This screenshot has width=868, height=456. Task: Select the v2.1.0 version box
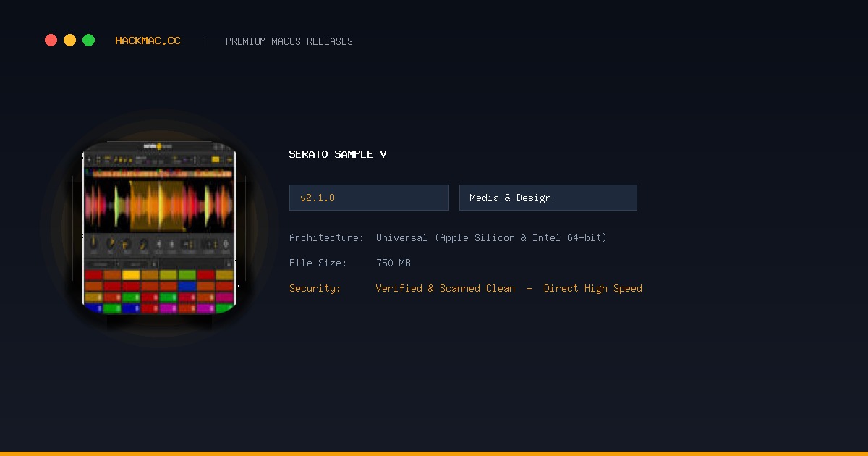pyautogui.click(x=369, y=198)
